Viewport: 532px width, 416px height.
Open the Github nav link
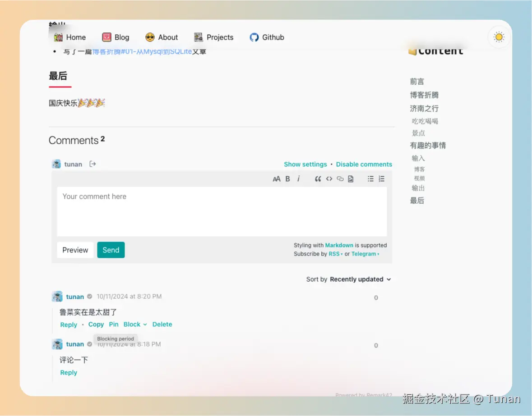[267, 37]
